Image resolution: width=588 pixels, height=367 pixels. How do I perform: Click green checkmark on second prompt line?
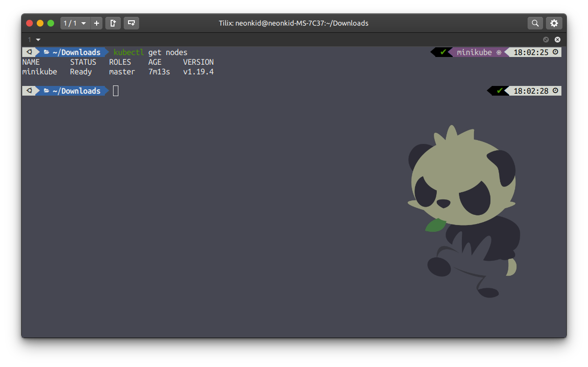(x=500, y=90)
